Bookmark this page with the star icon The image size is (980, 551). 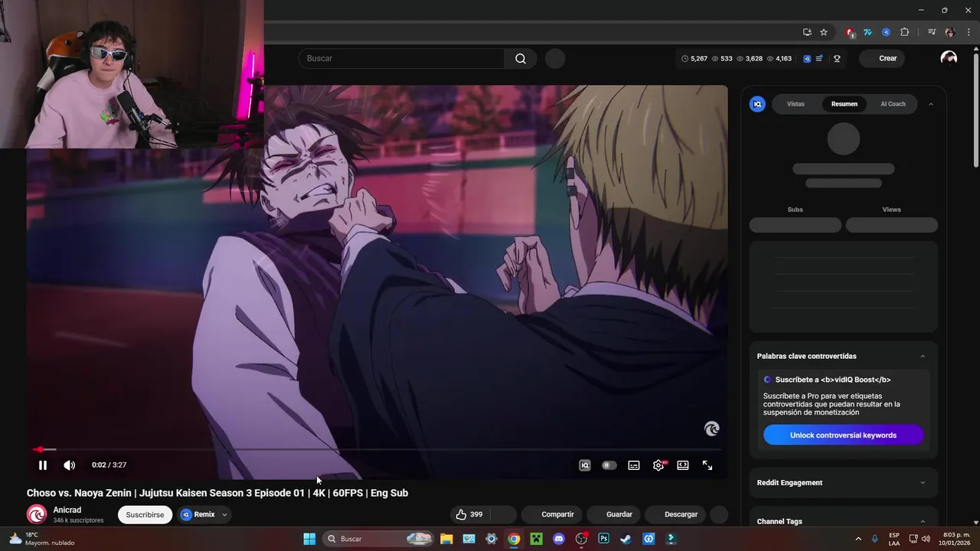pos(824,32)
